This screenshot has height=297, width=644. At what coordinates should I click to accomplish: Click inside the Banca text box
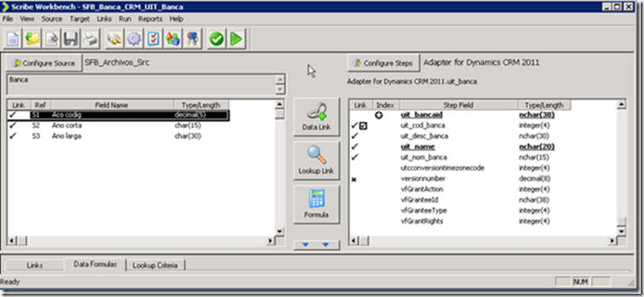[141, 85]
